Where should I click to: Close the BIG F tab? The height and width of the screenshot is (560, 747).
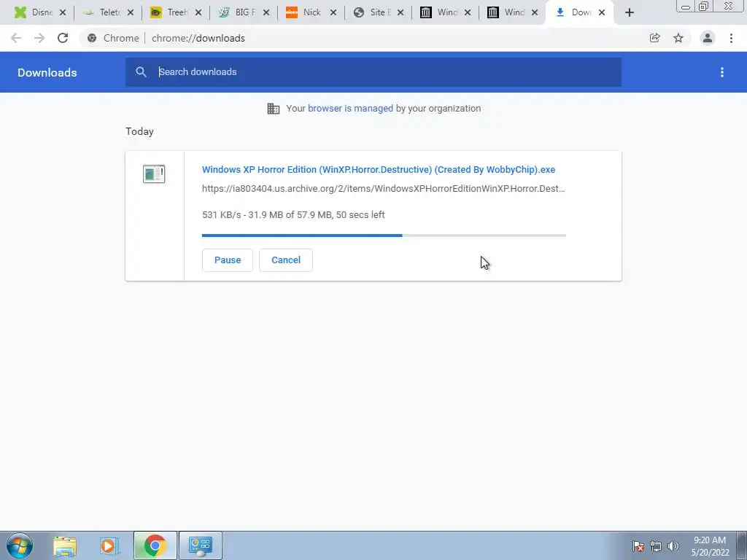click(266, 12)
